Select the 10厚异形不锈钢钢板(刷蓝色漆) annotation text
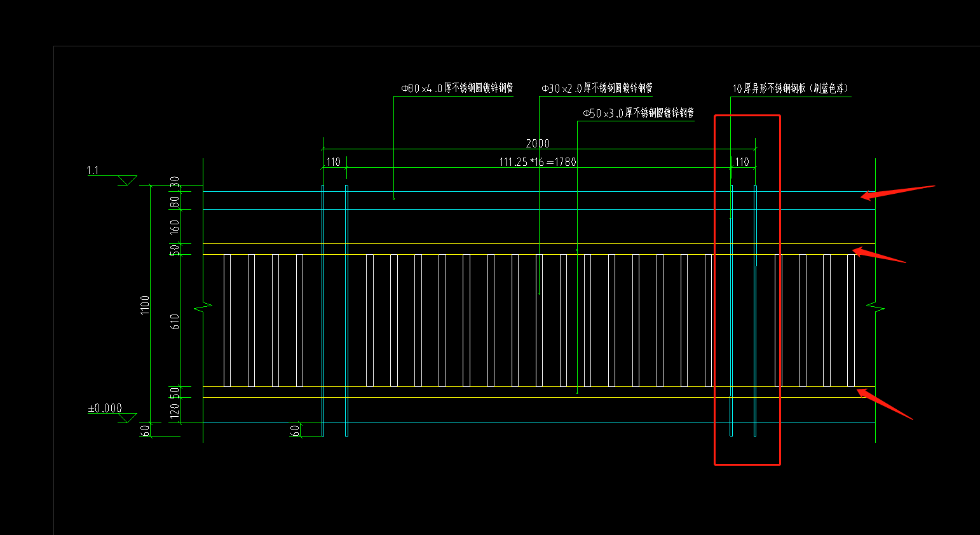Viewport: 980px width, 535px height. pos(791,88)
